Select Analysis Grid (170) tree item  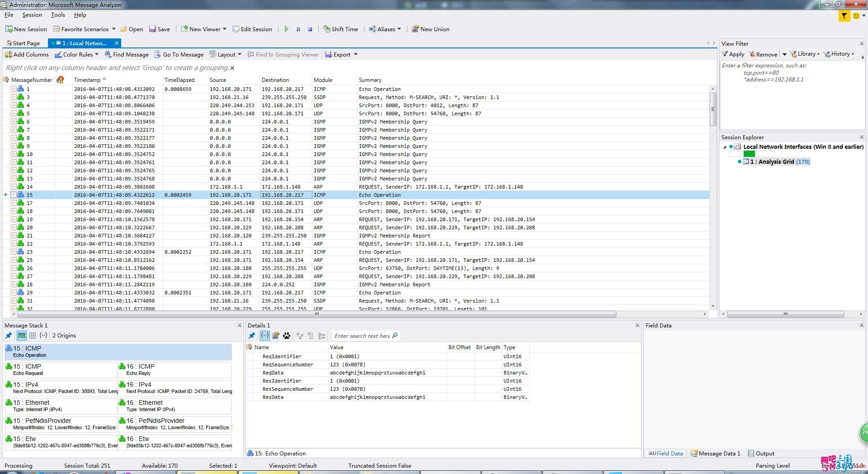(779, 162)
